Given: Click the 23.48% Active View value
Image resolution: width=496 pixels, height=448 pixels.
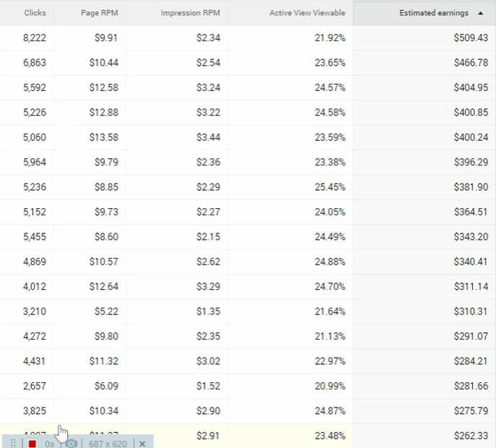Looking at the screenshot, I should pos(330,436).
